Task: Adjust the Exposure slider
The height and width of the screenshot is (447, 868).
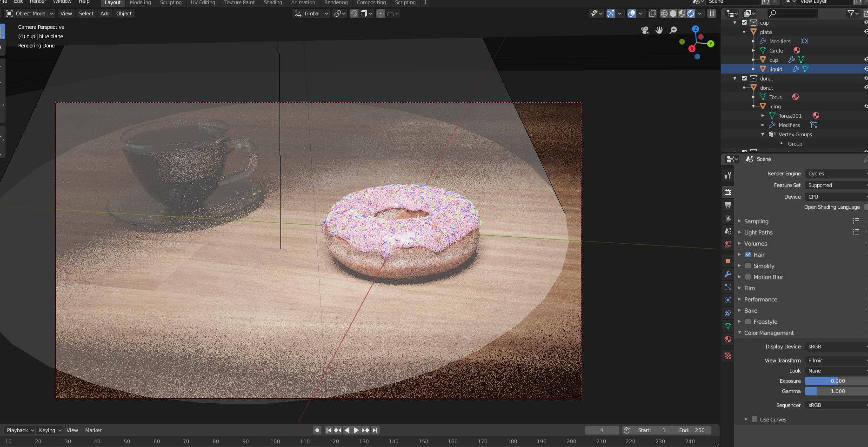Action: point(836,381)
